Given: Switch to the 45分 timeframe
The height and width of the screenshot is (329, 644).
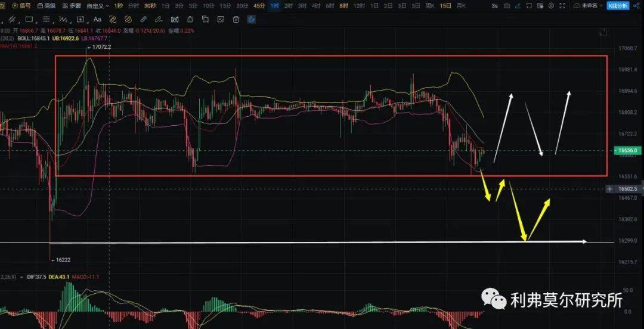Looking at the screenshot, I should pyautogui.click(x=259, y=6).
